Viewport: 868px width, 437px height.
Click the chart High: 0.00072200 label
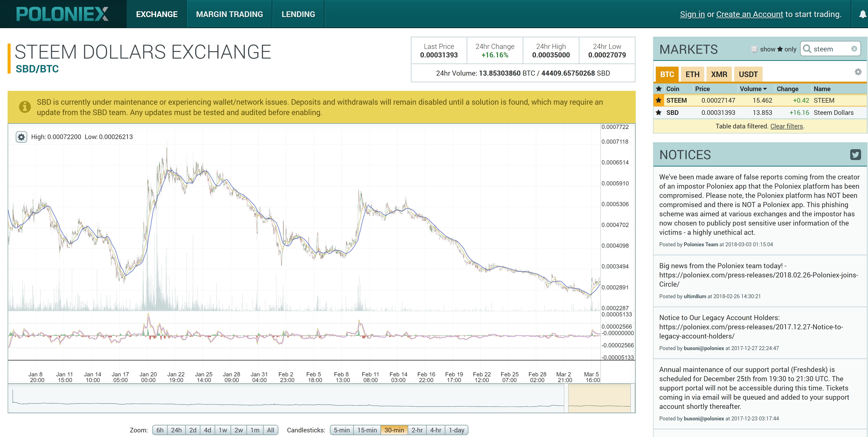[x=56, y=137]
